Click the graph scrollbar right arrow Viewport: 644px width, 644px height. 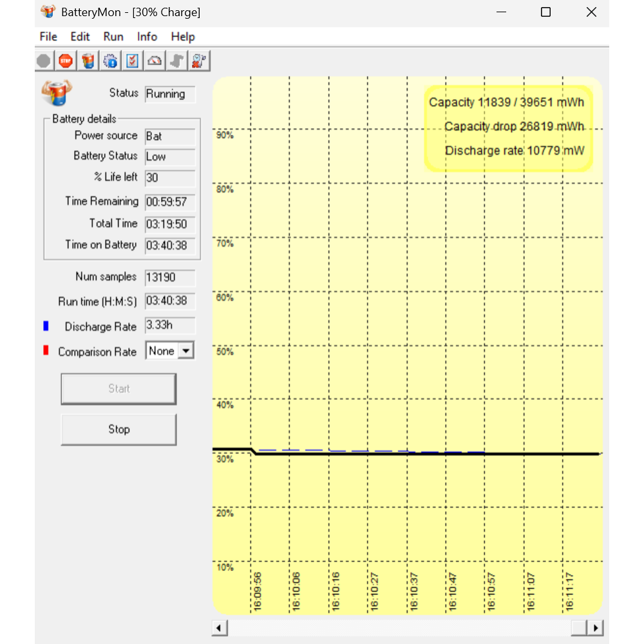[596, 628]
